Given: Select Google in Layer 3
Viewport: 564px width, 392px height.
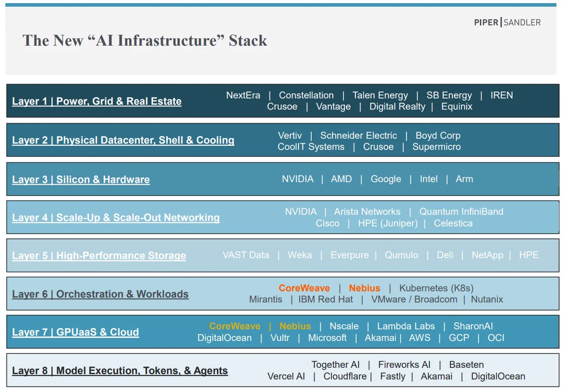Looking at the screenshot, I should (x=386, y=179).
